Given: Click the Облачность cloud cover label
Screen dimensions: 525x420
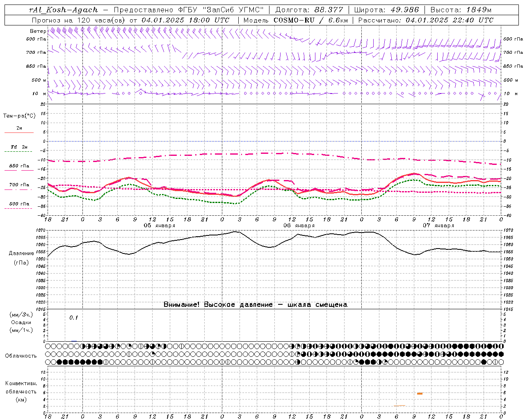Looking at the screenshot, I should [21, 356].
